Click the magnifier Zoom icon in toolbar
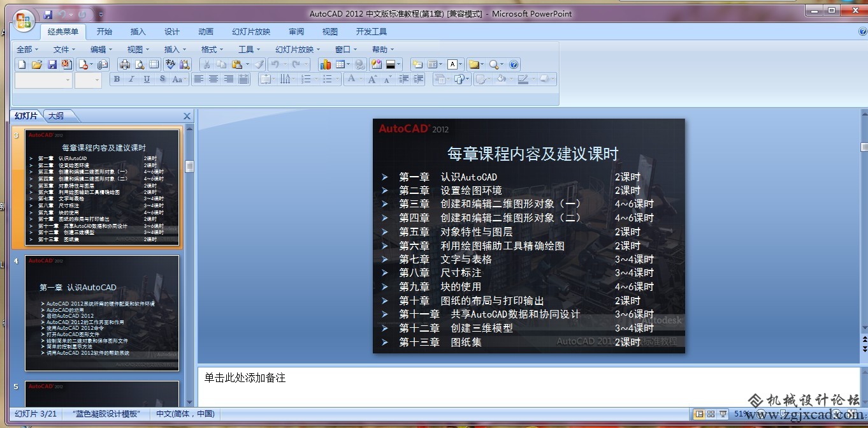Image resolution: width=868 pixels, height=428 pixels. coord(494,64)
